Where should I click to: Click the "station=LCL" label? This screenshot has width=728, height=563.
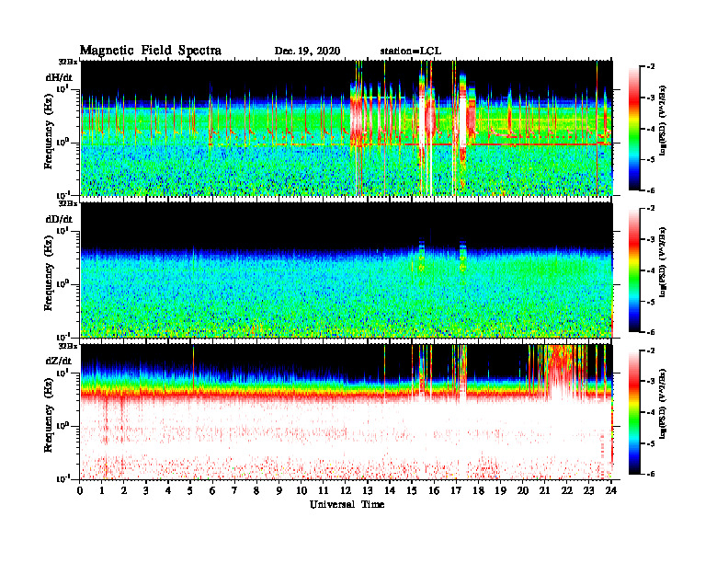coord(411,52)
